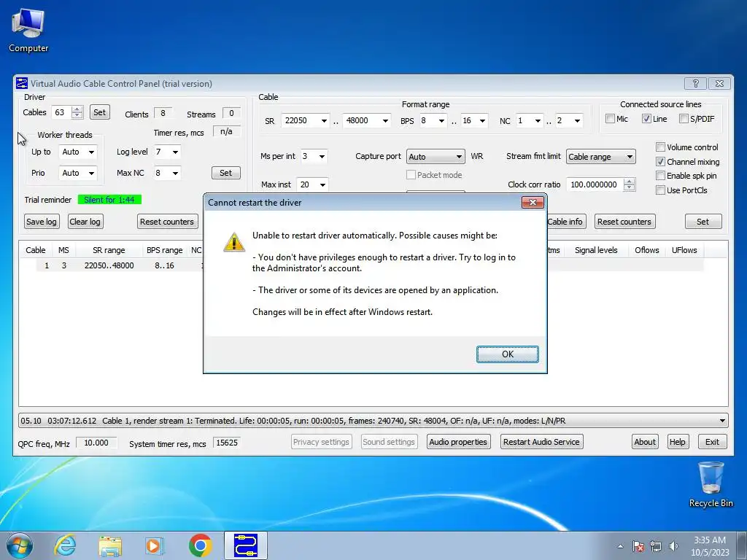Viewport: 747px width, 560px height.
Task: Enable the Mic source line checkbox
Action: pyautogui.click(x=610, y=119)
